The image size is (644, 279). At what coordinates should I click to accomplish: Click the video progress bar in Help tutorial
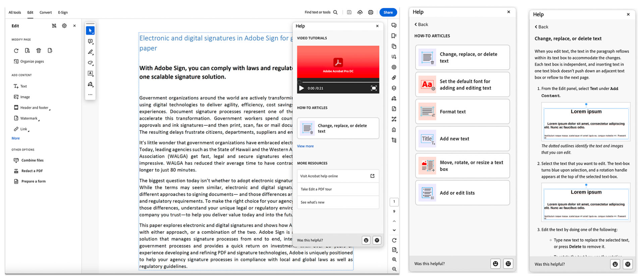338,81
